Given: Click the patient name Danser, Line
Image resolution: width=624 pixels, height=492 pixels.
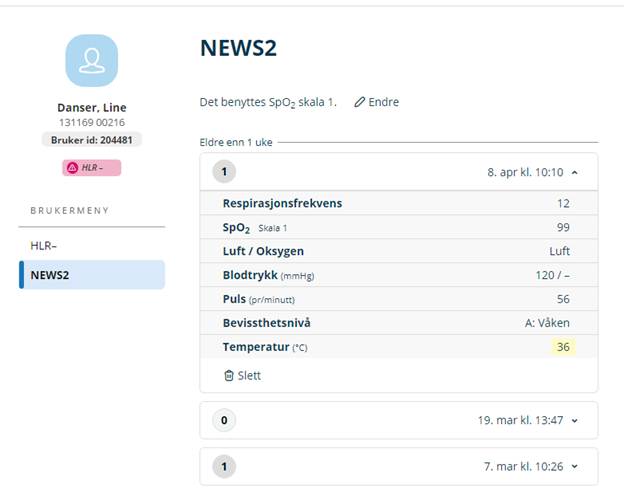Looking at the screenshot, I should coord(91,107).
